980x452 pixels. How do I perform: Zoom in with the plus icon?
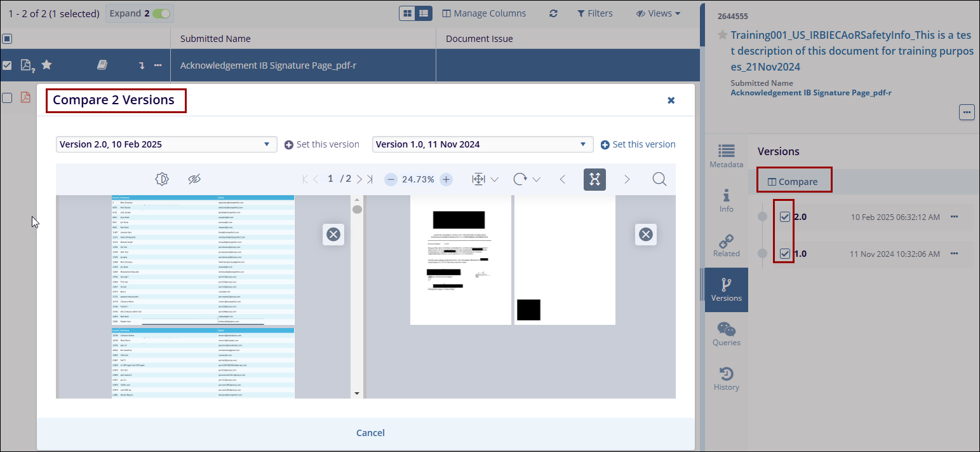446,179
